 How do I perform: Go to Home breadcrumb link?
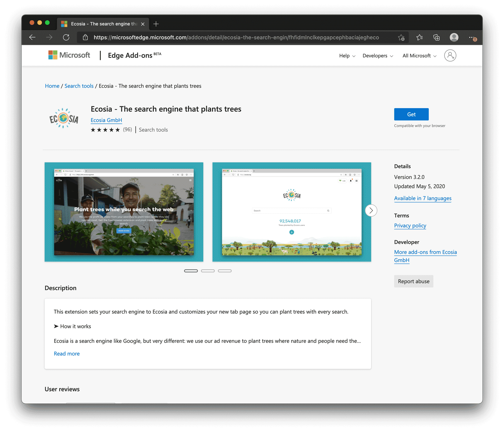52,86
